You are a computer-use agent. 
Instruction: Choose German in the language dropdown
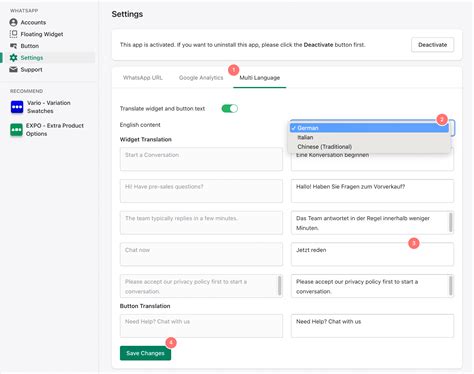[369, 128]
